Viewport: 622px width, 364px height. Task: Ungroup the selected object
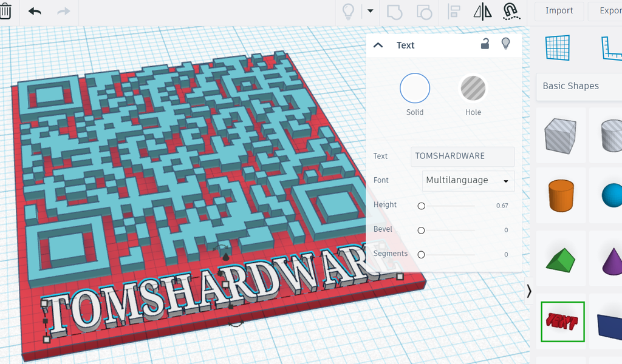point(425,11)
